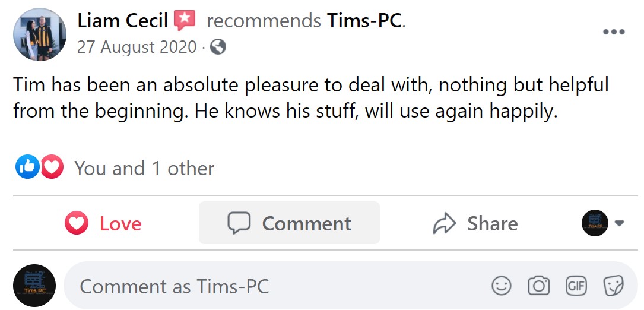Click the red recommendation star badge

click(185, 21)
